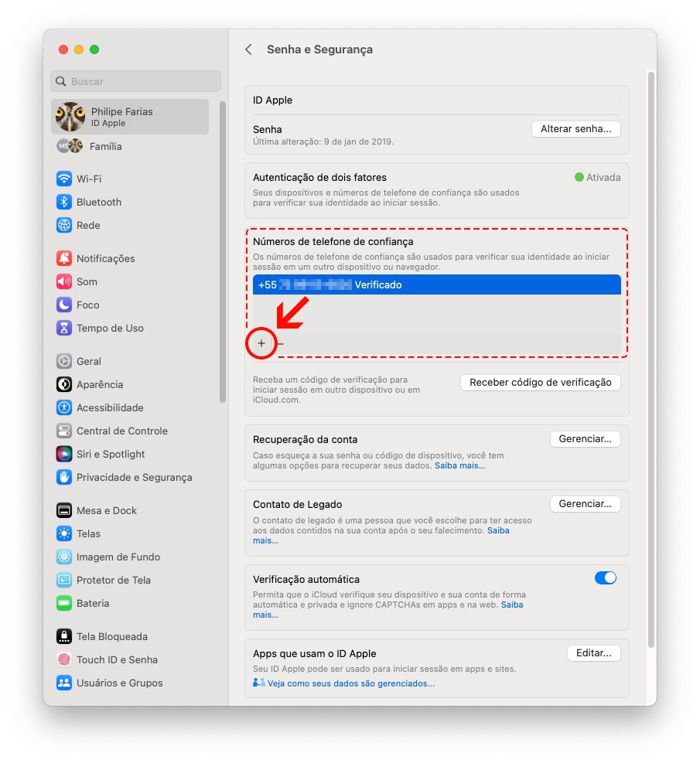
Task: Select the Central de Controle icon
Action: [x=63, y=431]
